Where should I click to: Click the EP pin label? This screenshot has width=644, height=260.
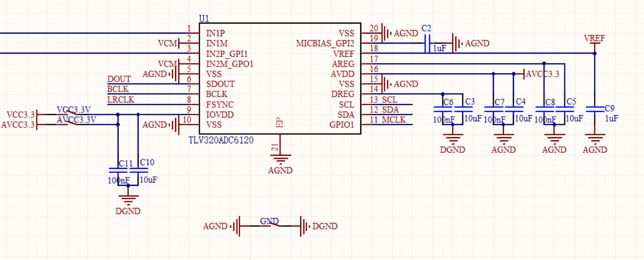pyautogui.click(x=279, y=123)
